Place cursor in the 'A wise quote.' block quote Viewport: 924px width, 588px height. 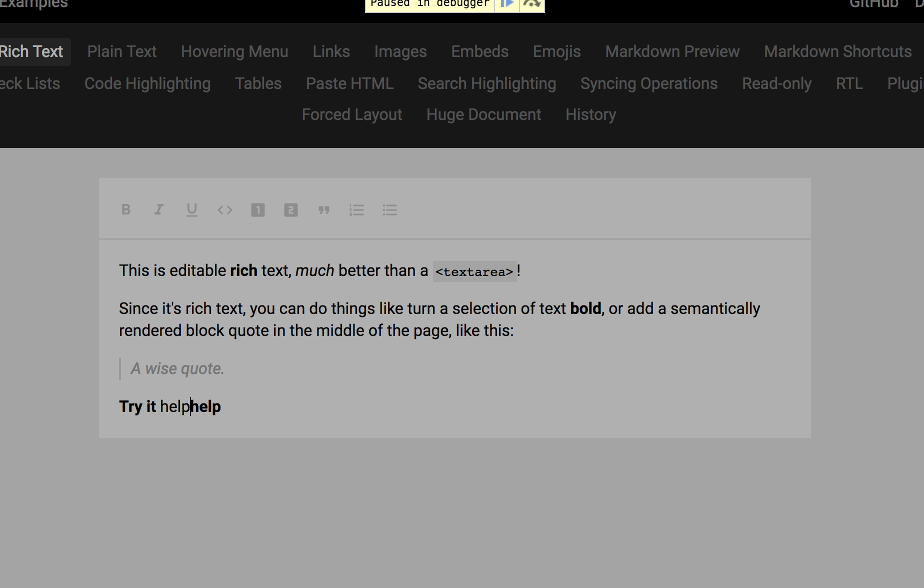click(177, 368)
